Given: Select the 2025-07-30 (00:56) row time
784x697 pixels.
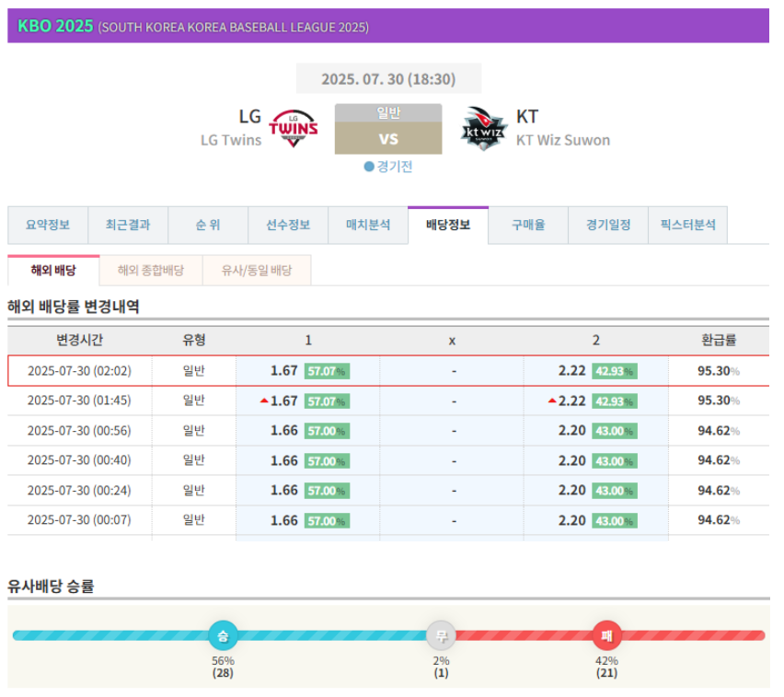Looking at the screenshot, I should click(79, 430).
